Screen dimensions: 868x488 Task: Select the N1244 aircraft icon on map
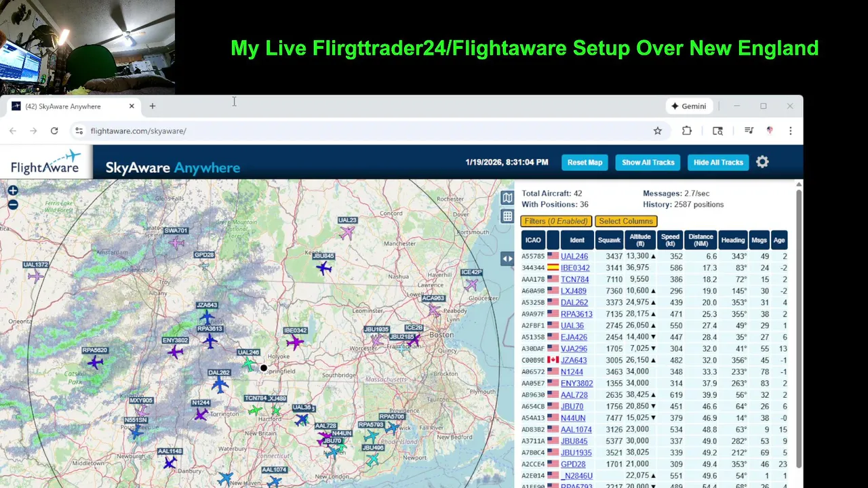click(x=201, y=414)
